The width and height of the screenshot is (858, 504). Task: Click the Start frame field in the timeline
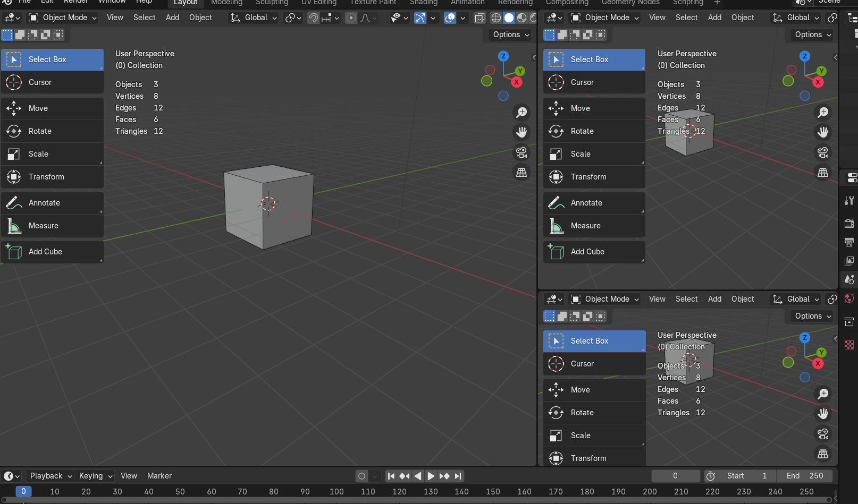747,476
